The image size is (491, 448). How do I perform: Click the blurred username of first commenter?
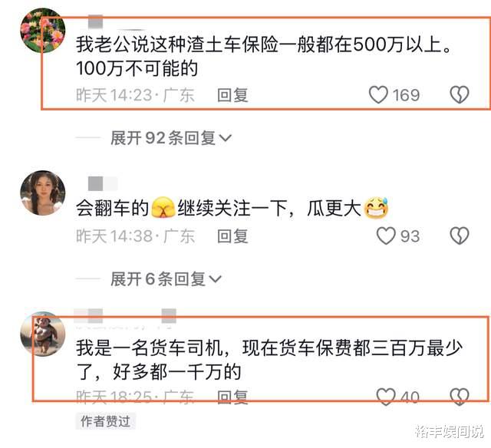[96, 21]
